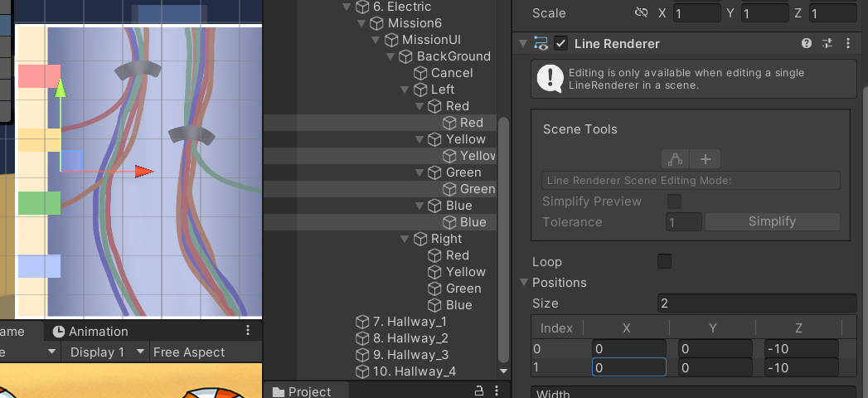Collapse the BackGround tree node
868x398 pixels.
(390, 56)
